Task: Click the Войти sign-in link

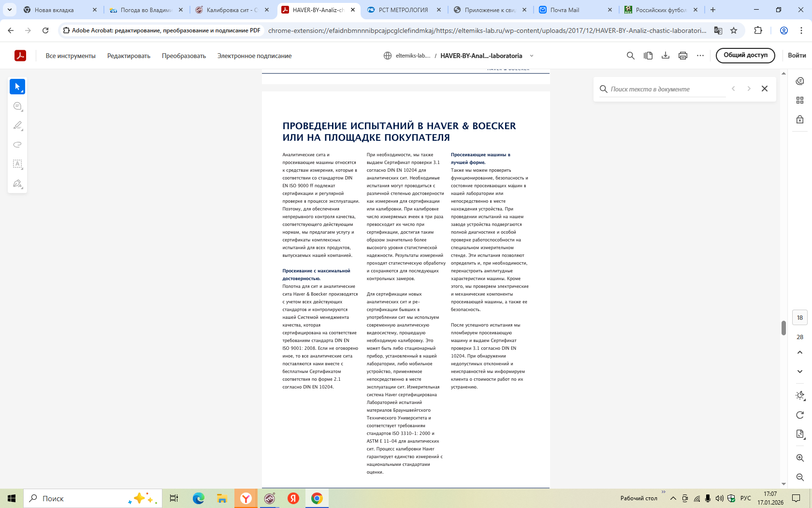Action: [797, 55]
